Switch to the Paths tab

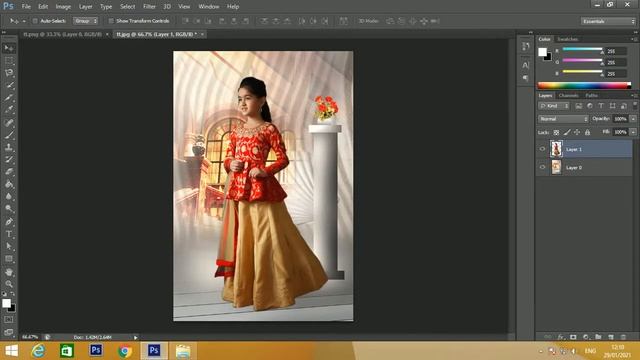(591, 96)
